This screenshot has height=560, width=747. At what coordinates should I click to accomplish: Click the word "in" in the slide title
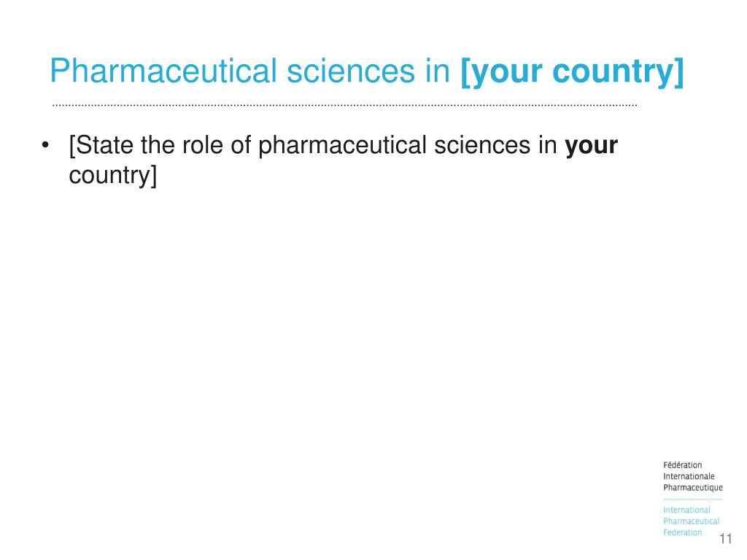[438, 71]
